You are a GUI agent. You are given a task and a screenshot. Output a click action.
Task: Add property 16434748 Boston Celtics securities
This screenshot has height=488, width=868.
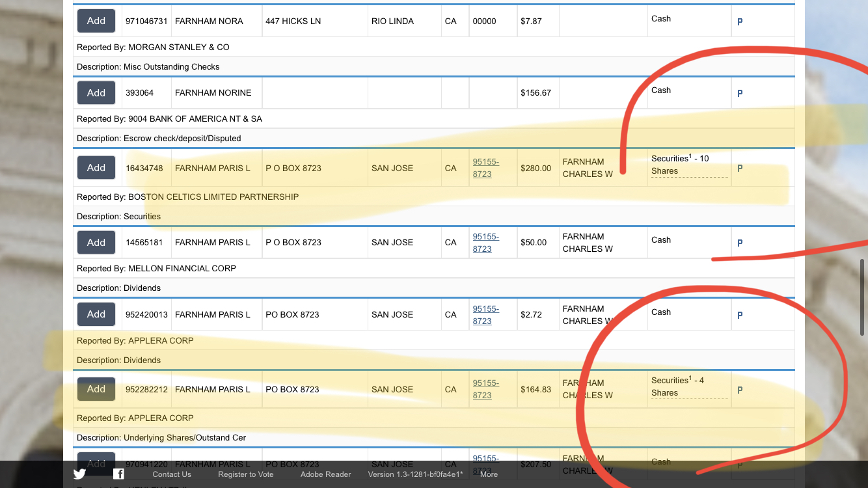[96, 168]
